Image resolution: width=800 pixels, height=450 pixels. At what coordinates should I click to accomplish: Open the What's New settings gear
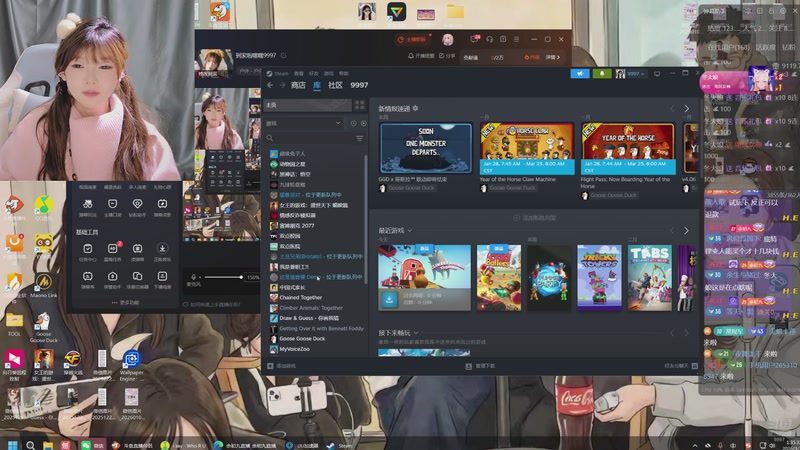pyautogui.click(x=415, y=108)
